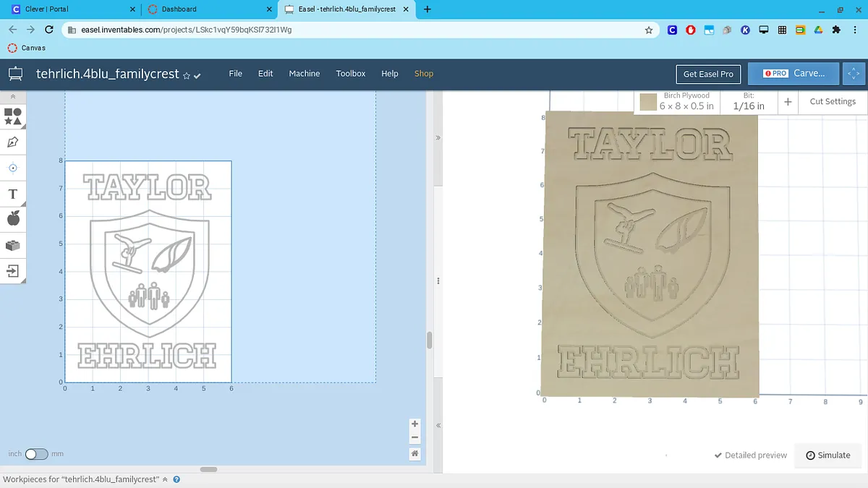Click the browser reload button

49,30
